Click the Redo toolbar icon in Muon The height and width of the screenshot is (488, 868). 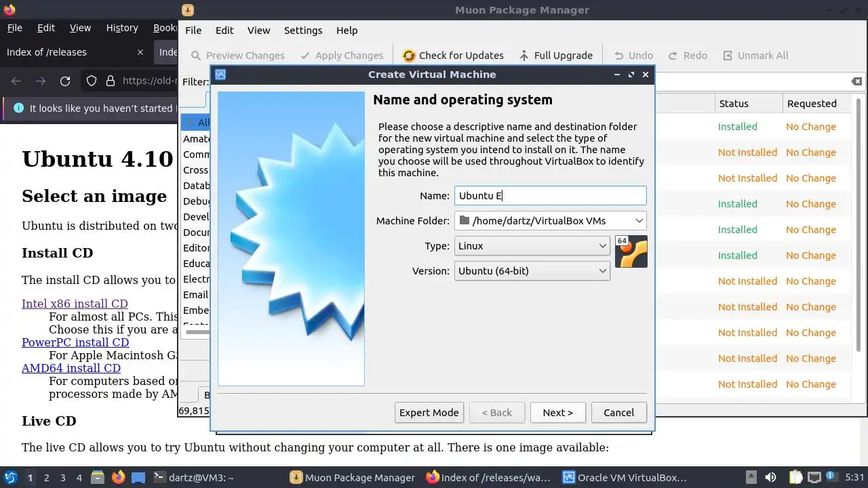pyautogui.click(x=673, y=56)
